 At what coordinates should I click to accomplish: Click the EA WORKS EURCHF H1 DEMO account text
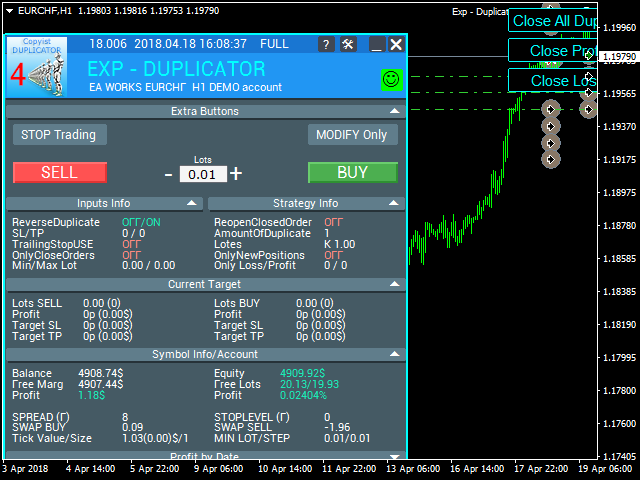[185, 87]
